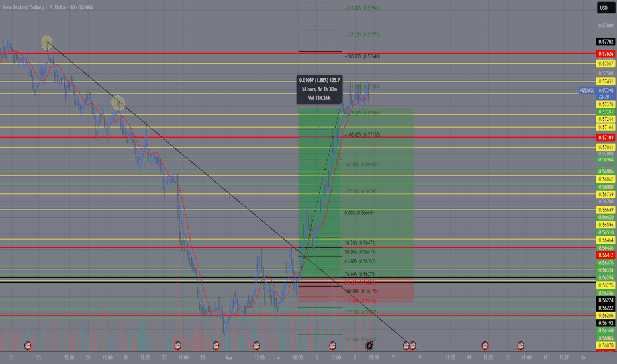The width and height of the screenshot is (617, 364).
Task: Click the yellow 0.57567 price label
Action: tap(606, 64)
